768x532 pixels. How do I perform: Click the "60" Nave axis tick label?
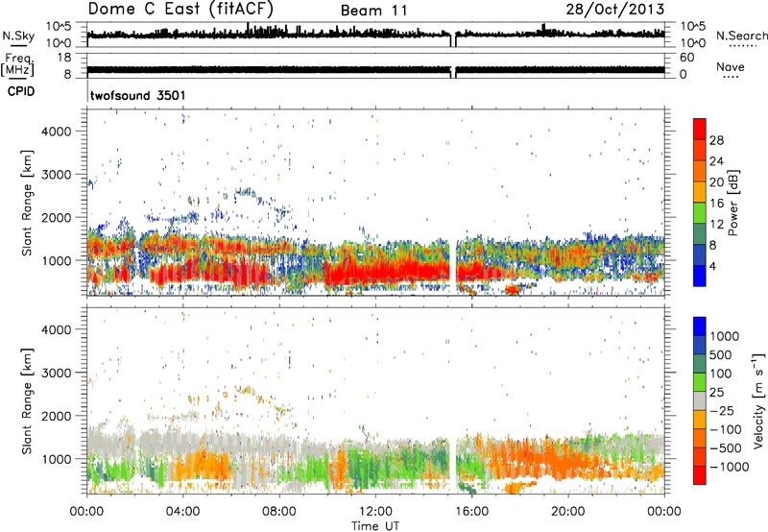click(686, 58)
